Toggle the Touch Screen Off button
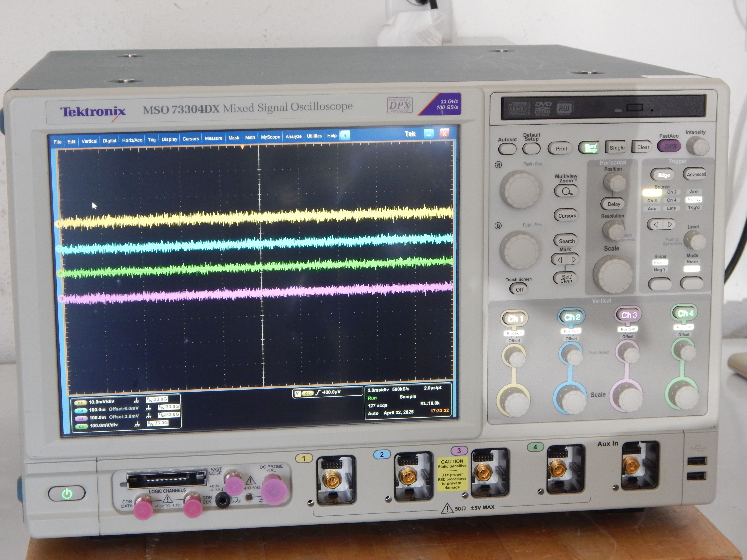Screen dimensions: 747x560 click(519, 289)
